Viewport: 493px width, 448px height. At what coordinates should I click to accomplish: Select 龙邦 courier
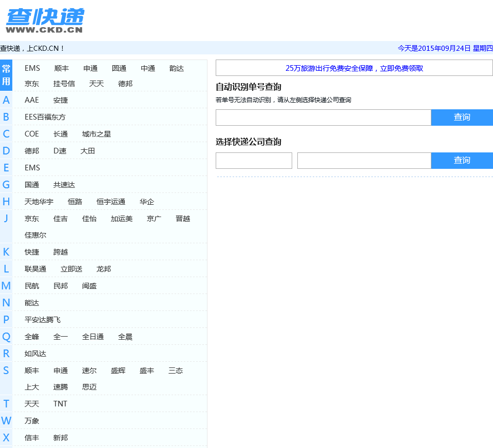(104, 269)
